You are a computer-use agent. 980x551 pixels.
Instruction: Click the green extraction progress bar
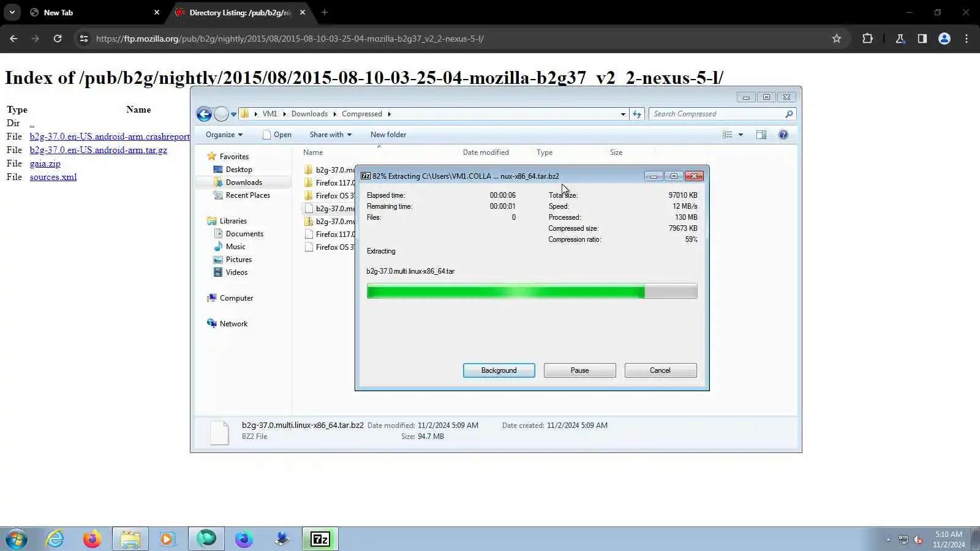[x=532, y=291]
